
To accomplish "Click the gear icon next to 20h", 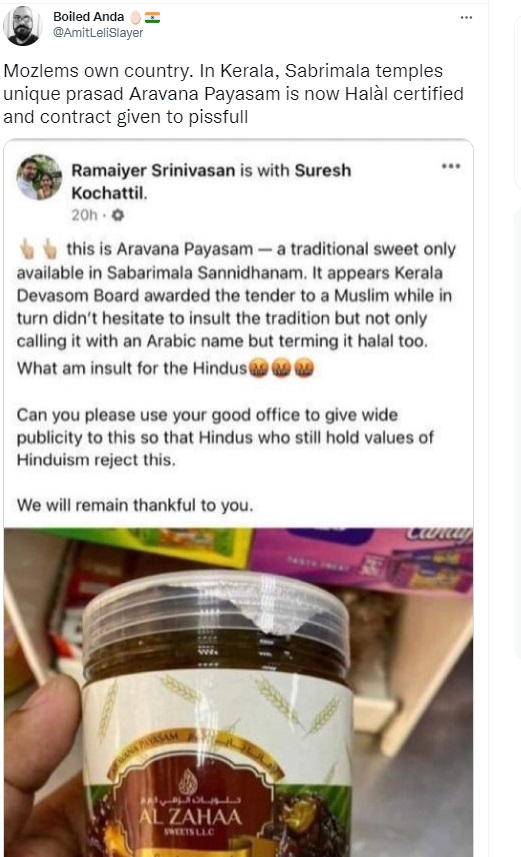I will (118, 215).
